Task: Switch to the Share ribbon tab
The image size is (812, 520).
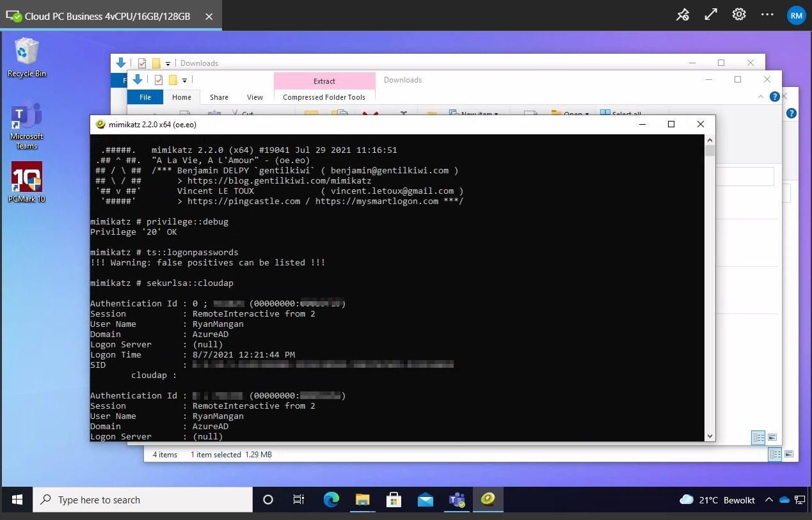Action: 219,97
